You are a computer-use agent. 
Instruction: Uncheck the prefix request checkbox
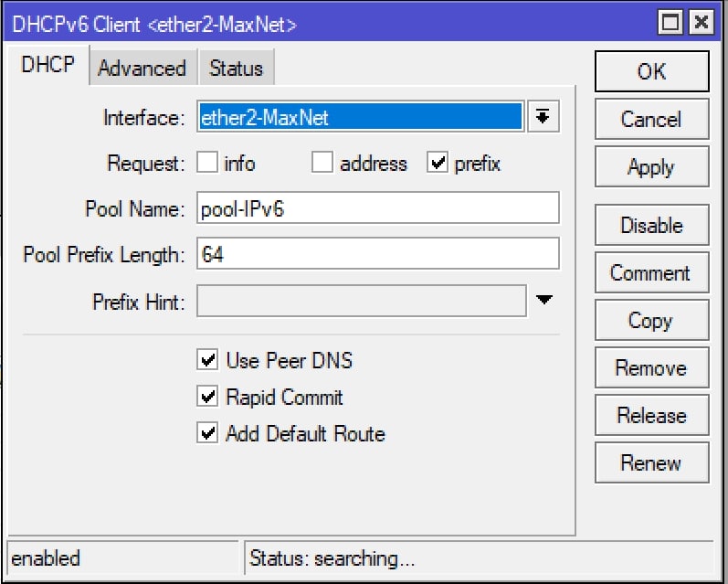438,163
